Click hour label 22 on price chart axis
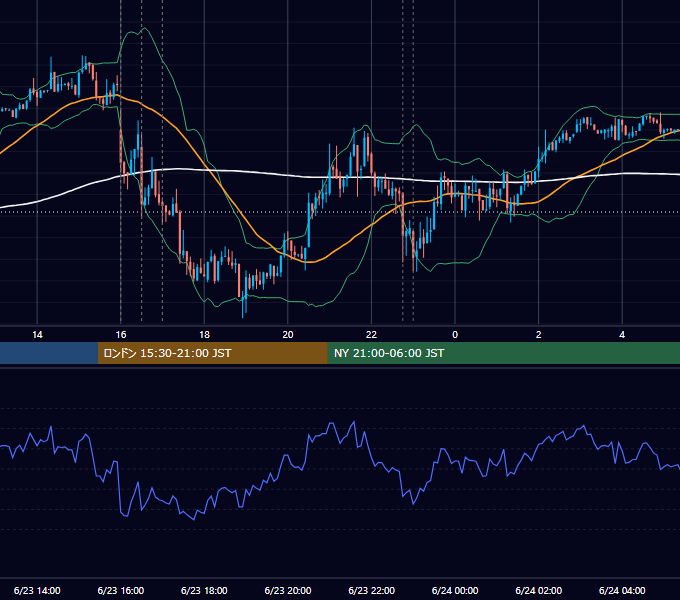 (x=372, y=335)
